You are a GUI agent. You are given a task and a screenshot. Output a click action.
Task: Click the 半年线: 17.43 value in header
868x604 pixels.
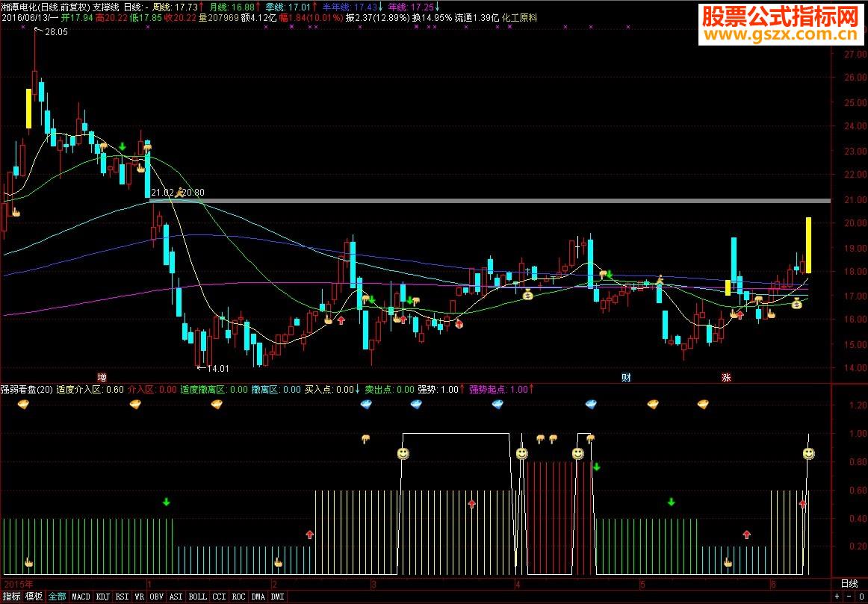tap(350, 7)
